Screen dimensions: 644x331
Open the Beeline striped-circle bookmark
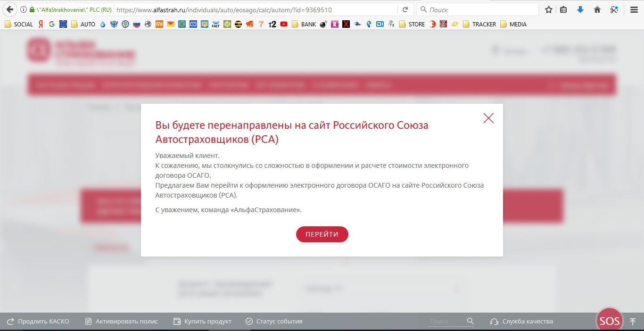(238, 24)
